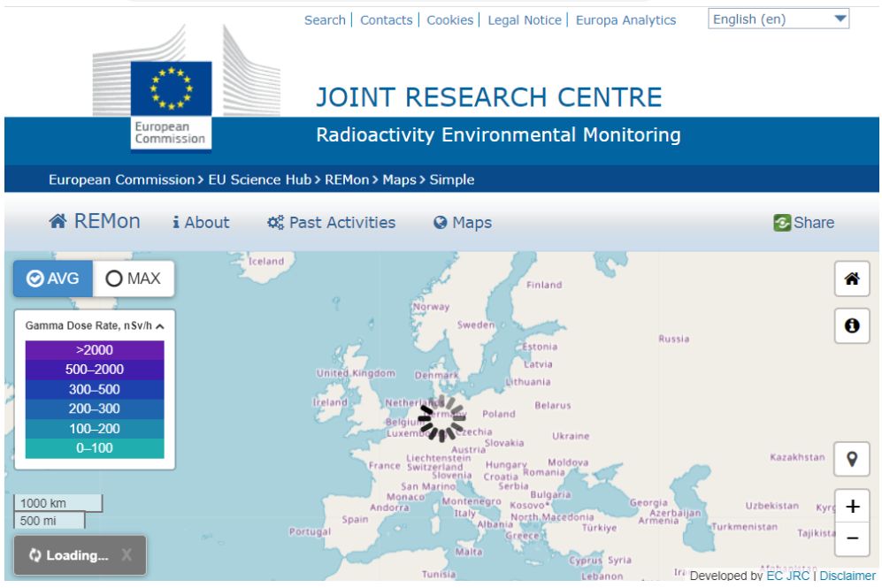Image resolution: width=882 pixels, height=588 pixels.
Task: Click the Ukraine label on map
Action: pos(571,436)
